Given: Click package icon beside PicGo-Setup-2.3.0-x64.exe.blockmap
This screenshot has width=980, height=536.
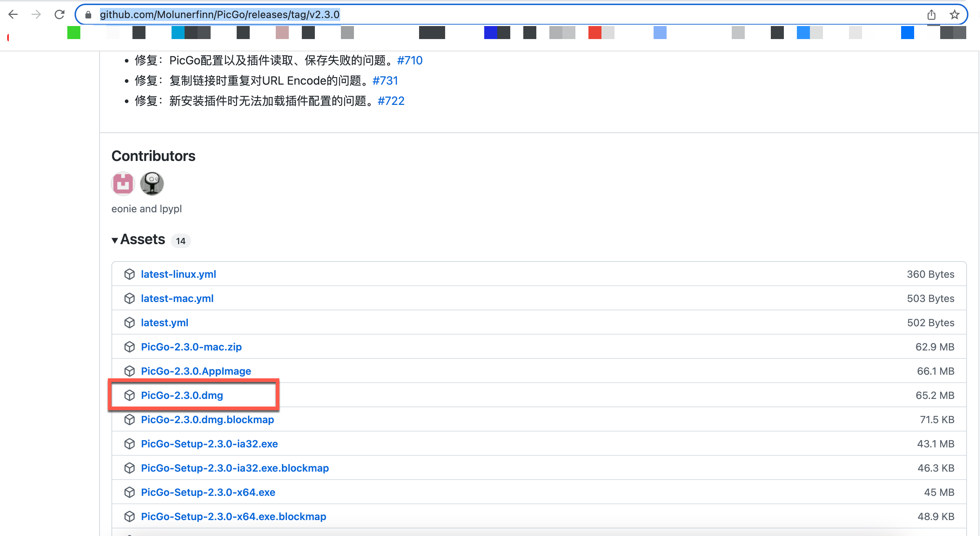Looking at the screenshot, I should (x=129, y=516).
